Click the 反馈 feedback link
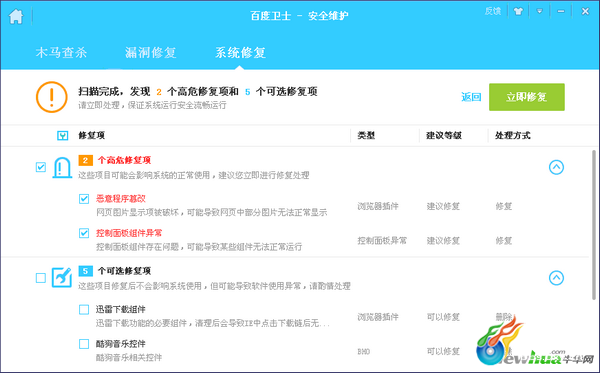600x373 pixels. click(493, 11)
